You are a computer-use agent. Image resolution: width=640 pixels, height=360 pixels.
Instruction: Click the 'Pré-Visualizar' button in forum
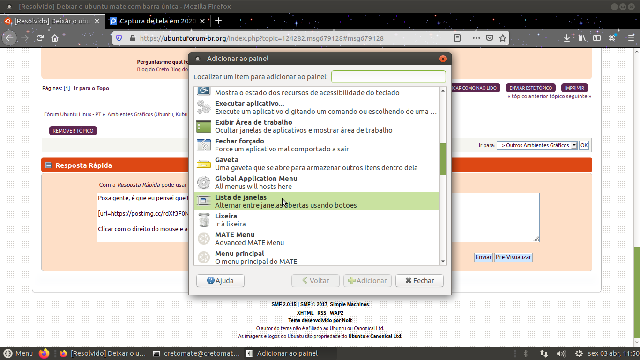[513, 257]
